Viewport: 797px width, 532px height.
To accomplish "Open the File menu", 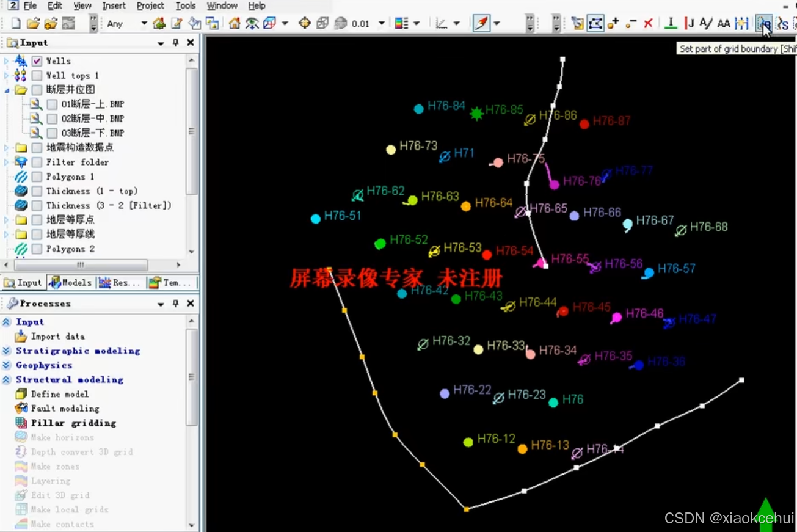I will click(x=30, y=5).
